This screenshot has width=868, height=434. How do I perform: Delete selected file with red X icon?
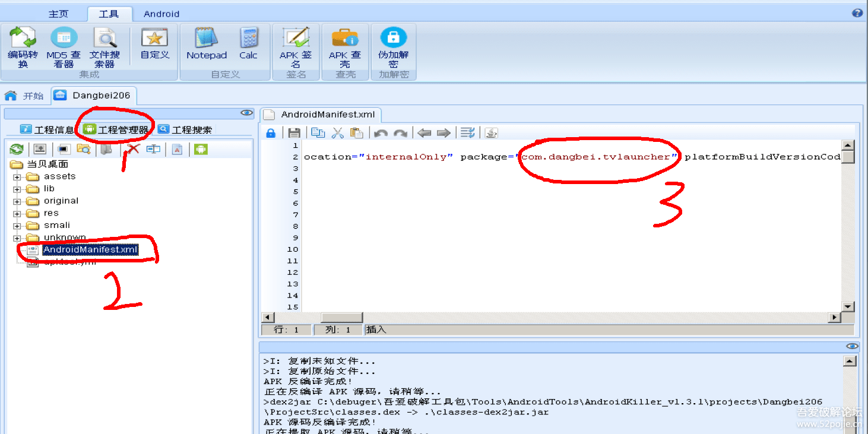134,149
